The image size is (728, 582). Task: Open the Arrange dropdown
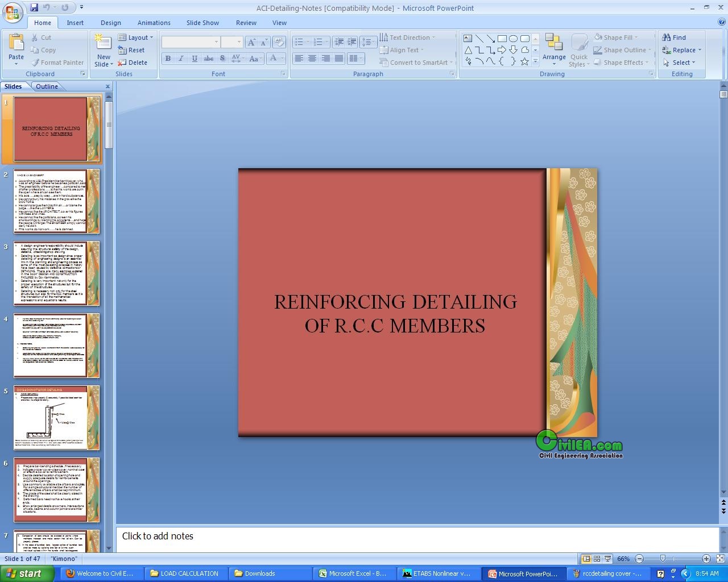pyautogui.click(x=554, y=48)
